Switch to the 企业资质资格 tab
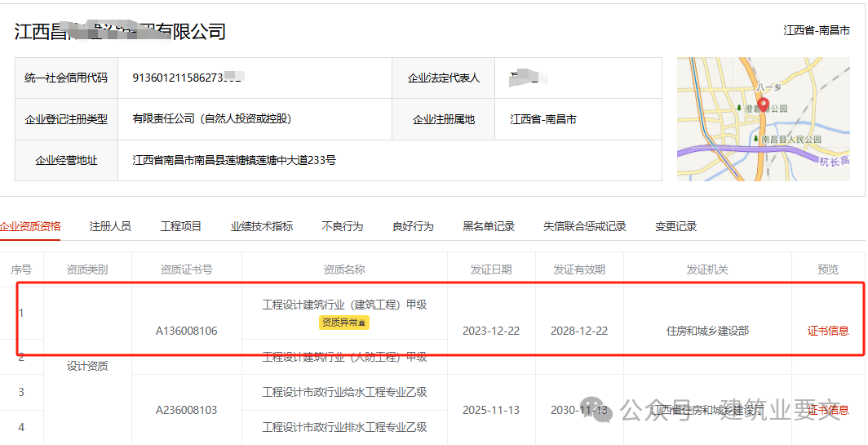The height and width of the screenshot is (445, 868). 30,226
